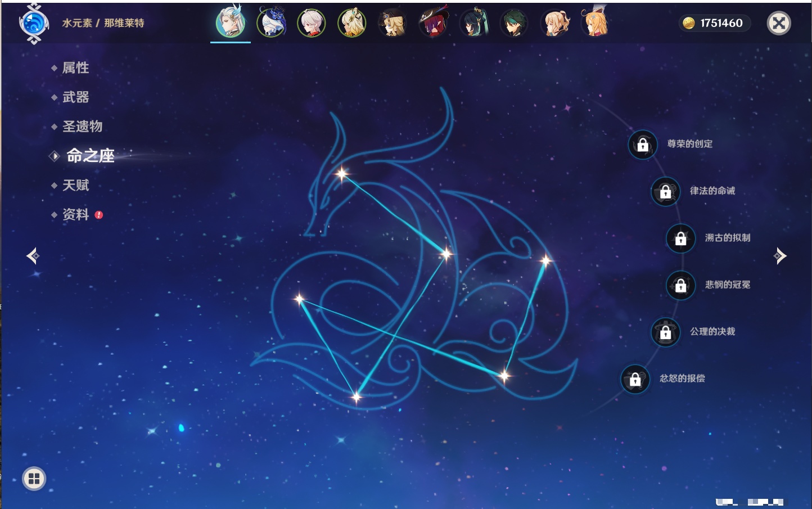Click the lowest star of the constellation

357,397
